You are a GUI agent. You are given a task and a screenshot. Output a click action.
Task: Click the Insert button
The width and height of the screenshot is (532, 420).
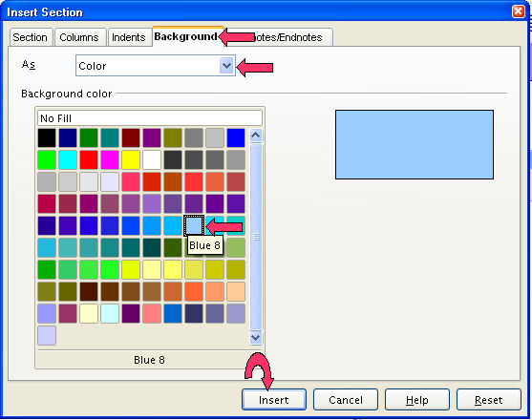(274, 400)
